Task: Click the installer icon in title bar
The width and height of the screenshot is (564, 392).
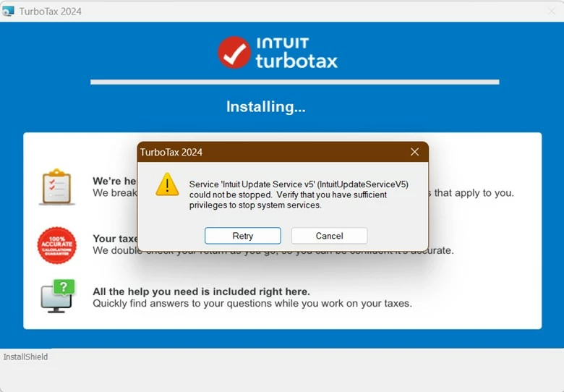Action: 8,11
